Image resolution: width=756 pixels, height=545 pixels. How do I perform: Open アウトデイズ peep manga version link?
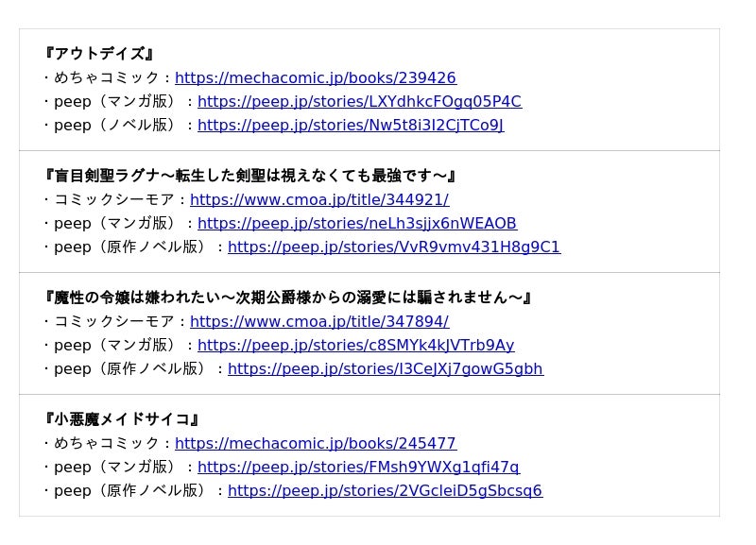pos(359,102)
